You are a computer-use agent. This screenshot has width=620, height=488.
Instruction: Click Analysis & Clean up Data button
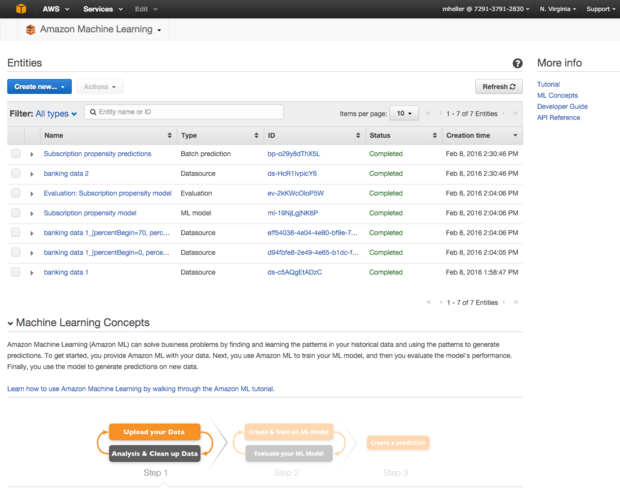(x=154, y=454)
